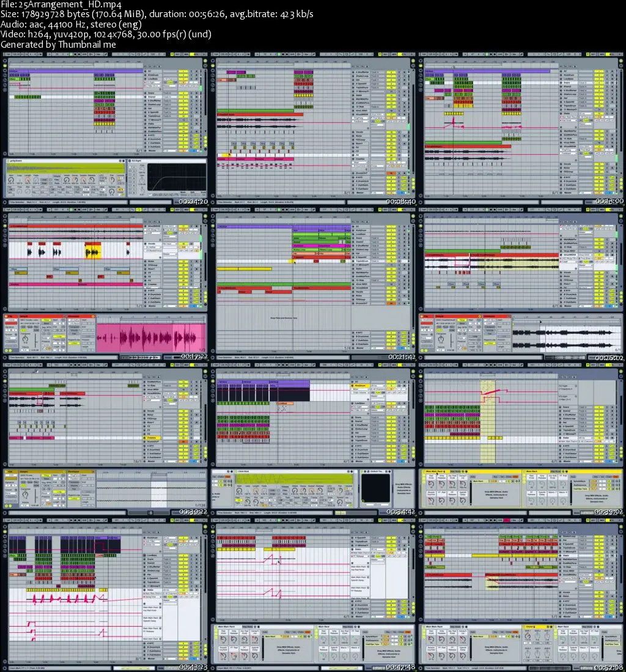Open the thumbnail stamped 00:08:40
This screenshot has width=626, height=672.
tap(313, 128)
